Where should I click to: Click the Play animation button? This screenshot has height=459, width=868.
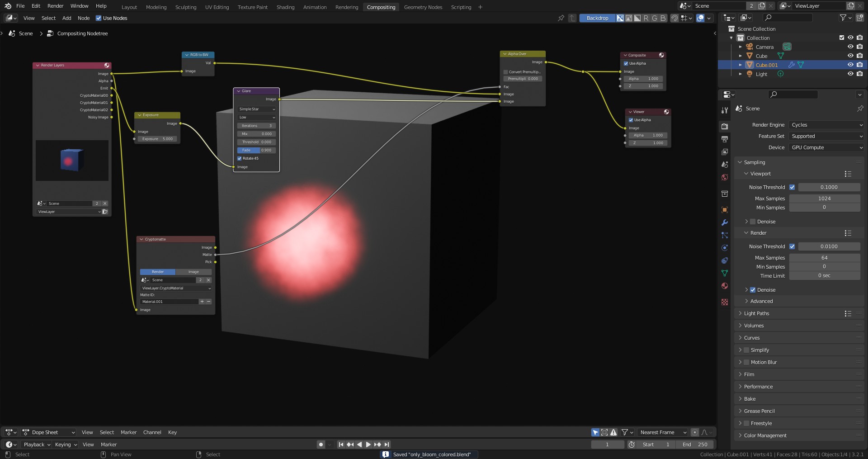[368, 445]
